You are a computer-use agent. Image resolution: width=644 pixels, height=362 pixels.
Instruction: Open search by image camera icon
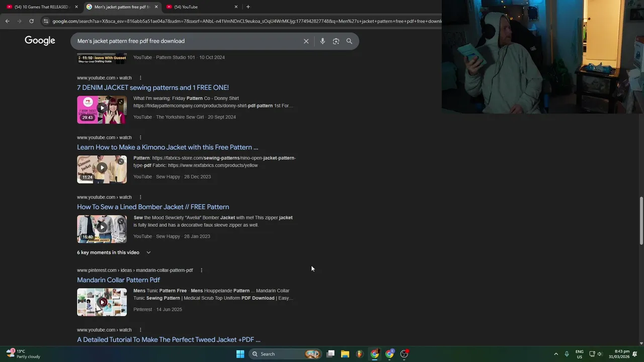click(336, 41)
